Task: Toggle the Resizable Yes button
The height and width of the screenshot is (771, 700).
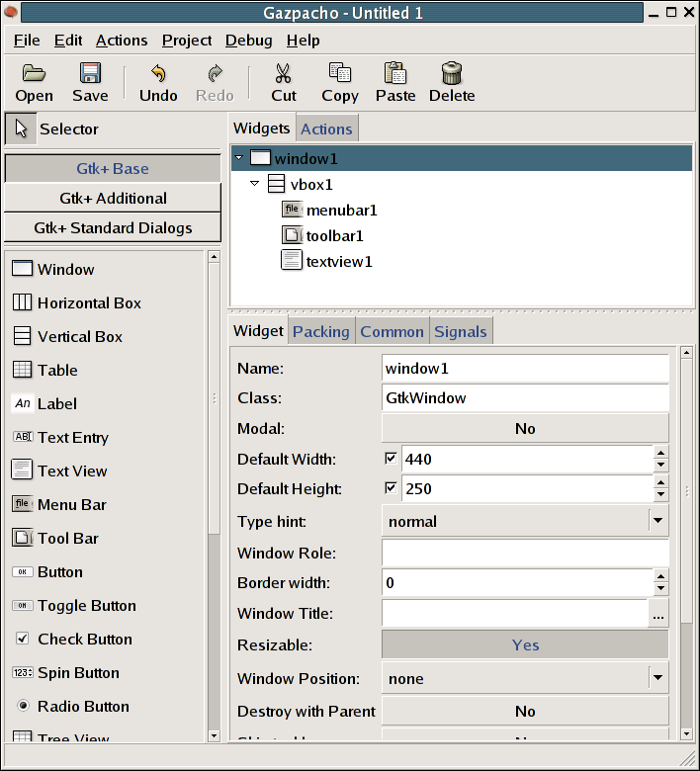Action: click(x=525, y=644)
